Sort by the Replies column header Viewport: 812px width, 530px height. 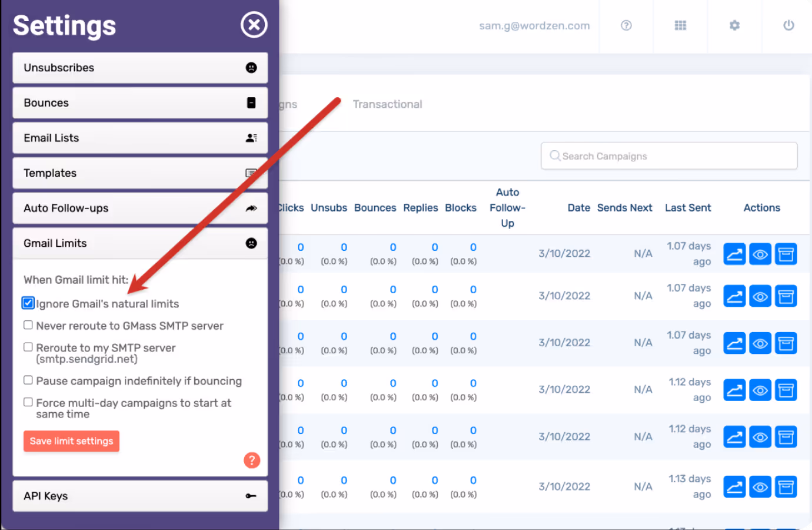pos(421,208)
